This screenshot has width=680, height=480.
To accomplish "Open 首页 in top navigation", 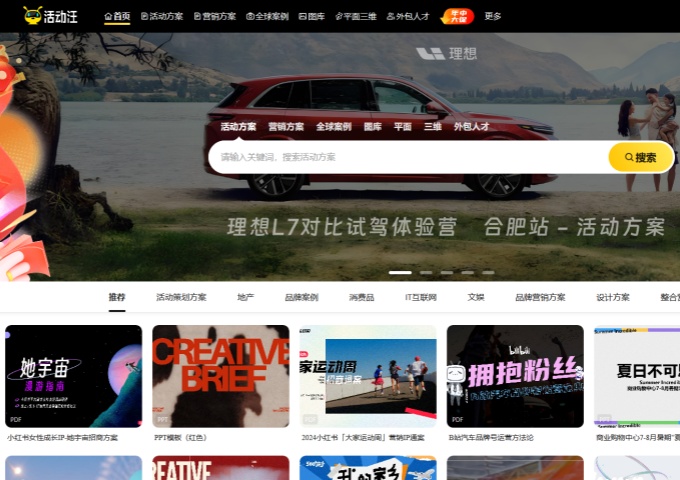I will (117, 16).
